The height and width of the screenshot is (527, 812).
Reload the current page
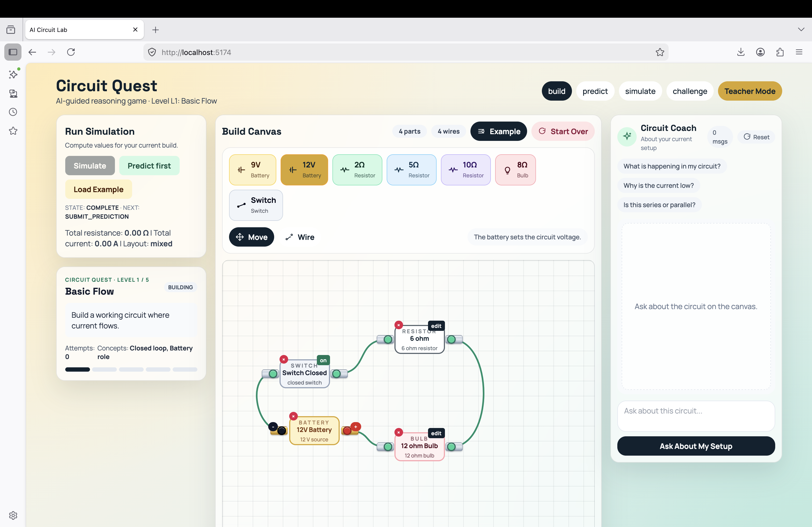click(x=71, y=52)
